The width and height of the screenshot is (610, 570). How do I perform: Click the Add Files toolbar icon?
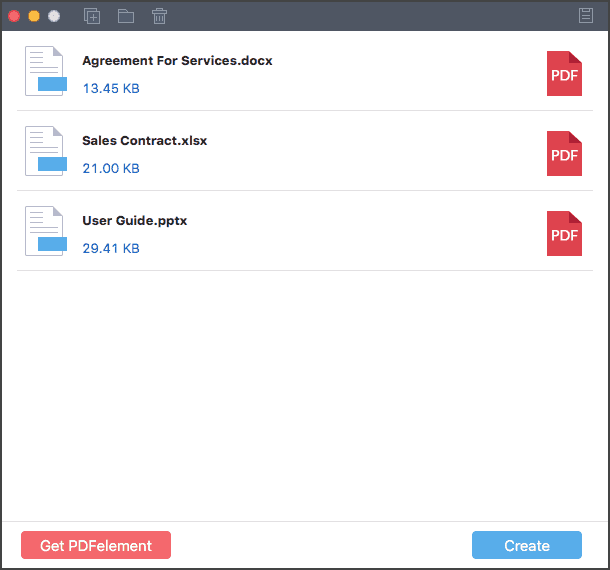(92, 16)
